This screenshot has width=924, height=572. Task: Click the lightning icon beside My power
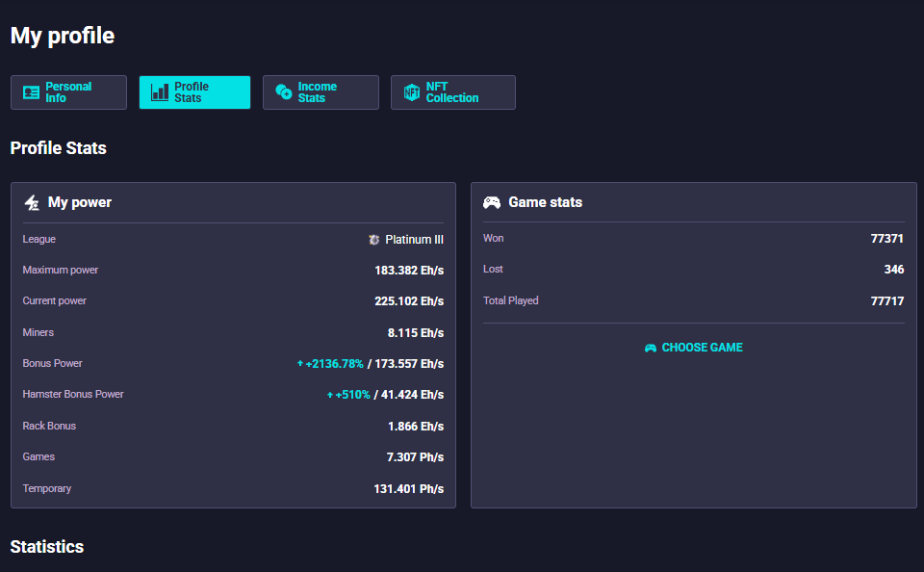[32, 202]
